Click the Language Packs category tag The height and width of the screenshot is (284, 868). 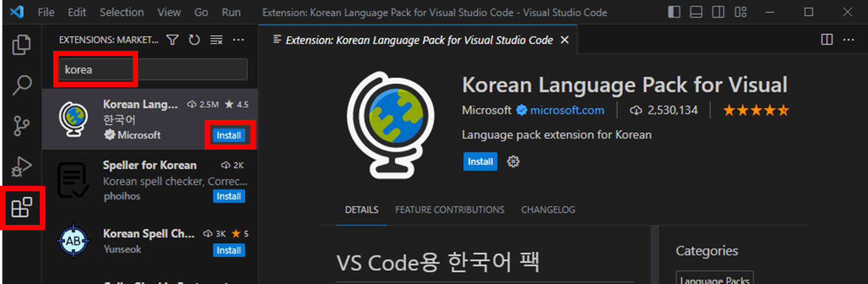(x=714, y=278)
